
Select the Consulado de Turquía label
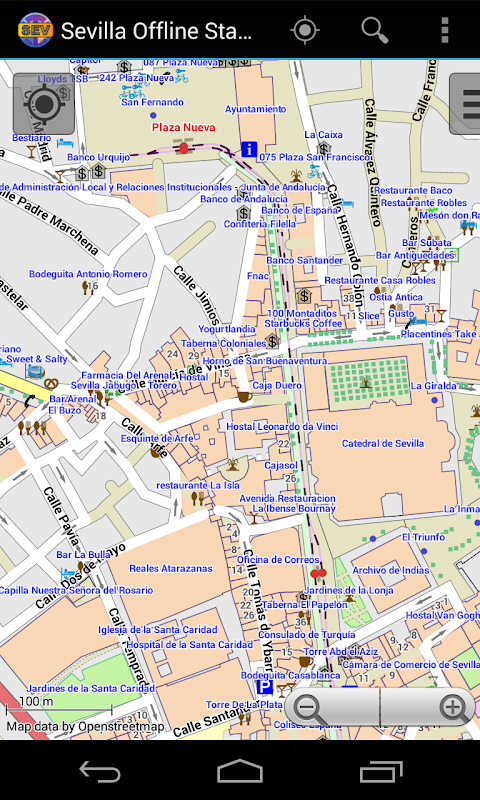tap(307, 635)
